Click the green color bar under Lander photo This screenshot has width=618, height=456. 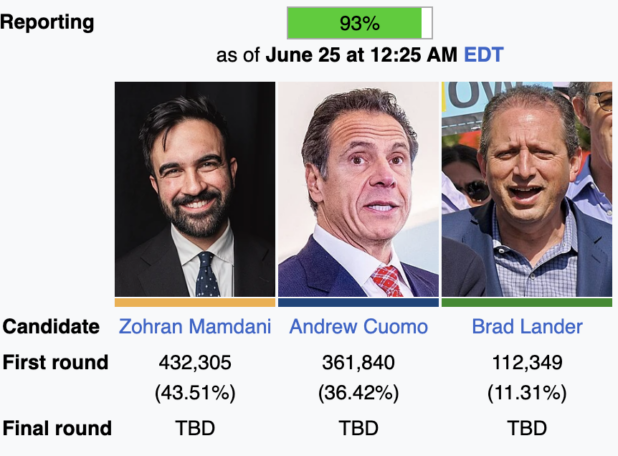pos(527,302)
